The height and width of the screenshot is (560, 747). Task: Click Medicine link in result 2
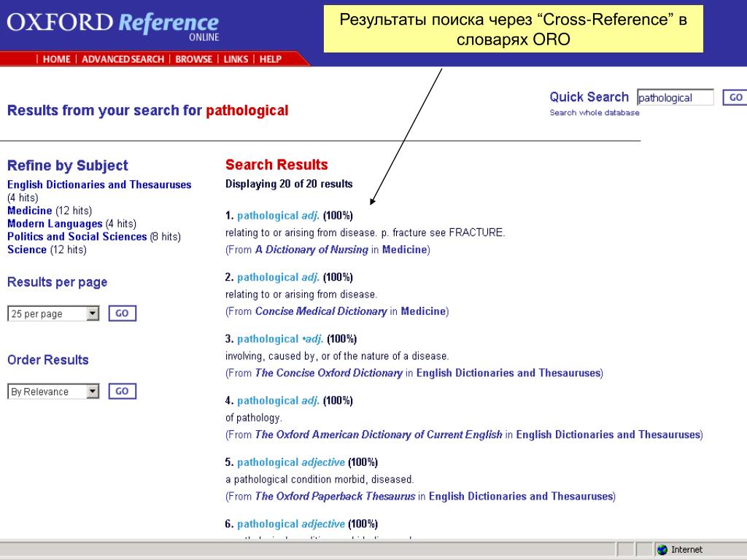point(423,311)
